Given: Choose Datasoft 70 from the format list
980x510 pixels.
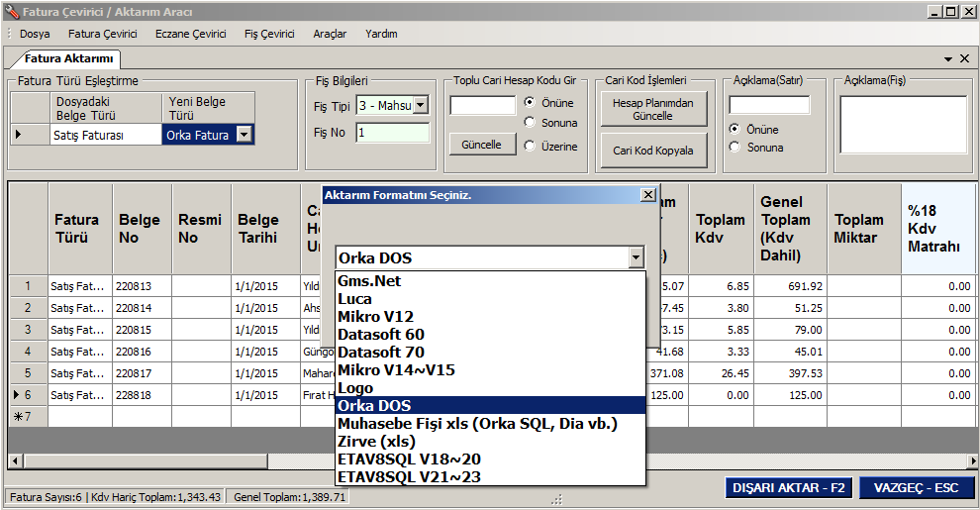Looking at the screenshot, I should 491,352.
